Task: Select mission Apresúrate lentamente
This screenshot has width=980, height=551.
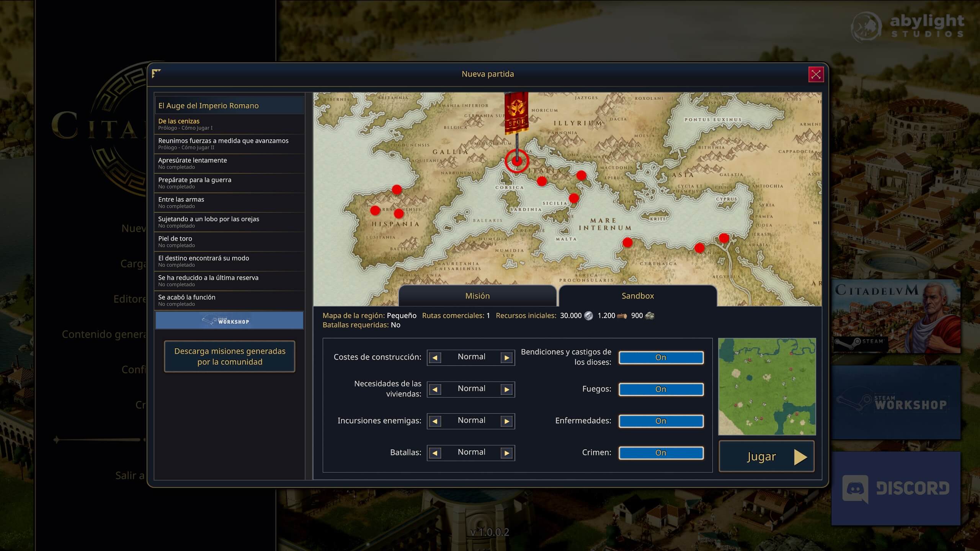Action: click(229, 163)
